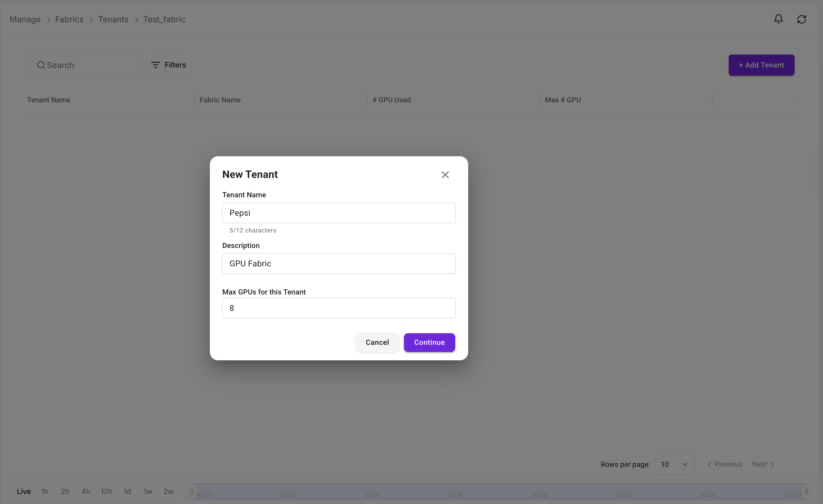Select the 12h time range tab
The width and height of the screenshot is (823, 504).
[x=106, y=491]
